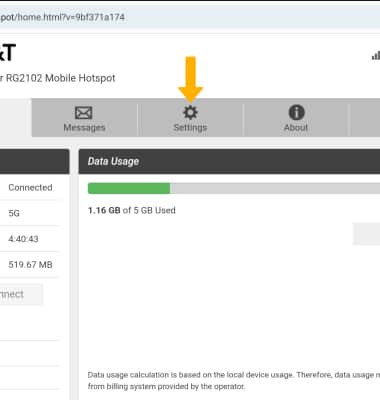Select the About tab label
Screen dimensions: 380x400
click(296, 128)
